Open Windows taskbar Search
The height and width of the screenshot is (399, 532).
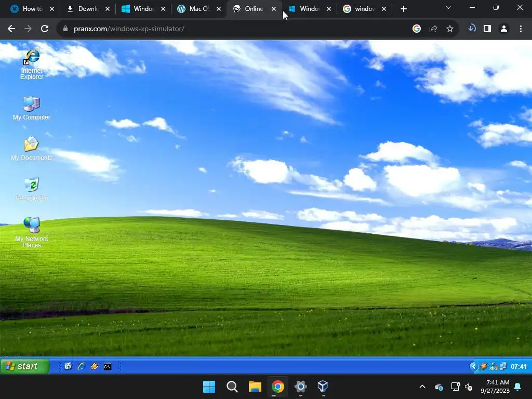click(x=232, y=387)
